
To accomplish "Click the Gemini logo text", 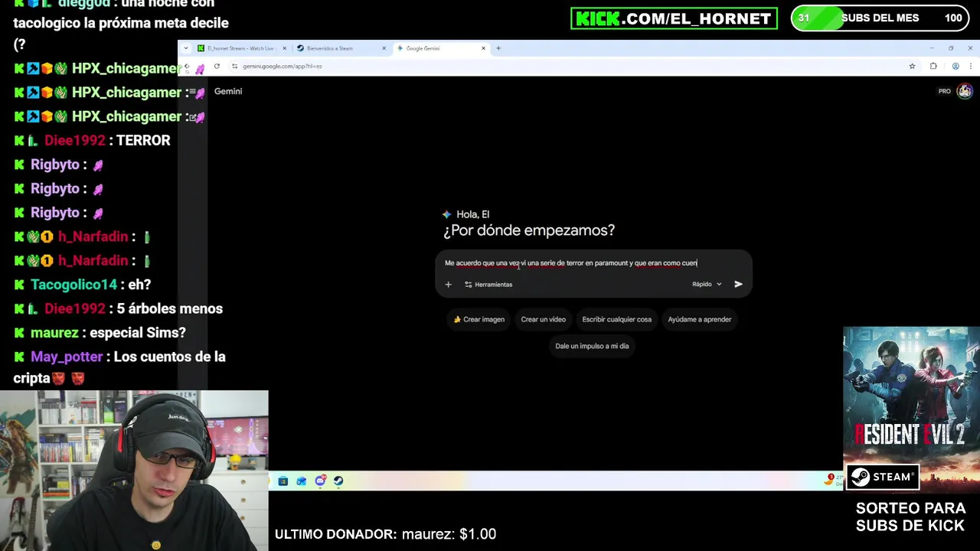I will 228,91.
